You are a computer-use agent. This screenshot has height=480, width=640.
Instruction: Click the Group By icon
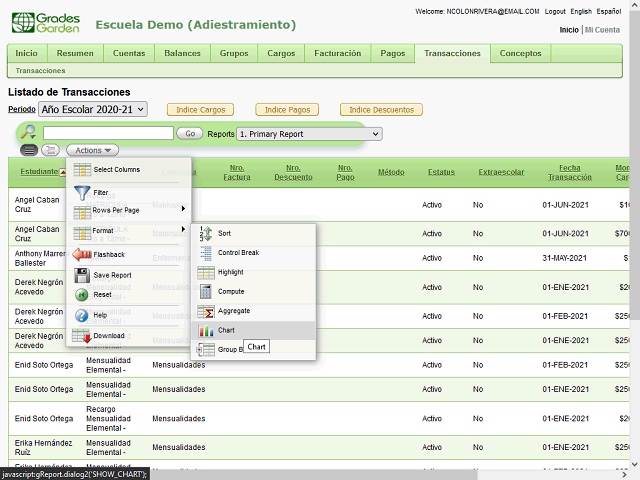tap(205, 350)
